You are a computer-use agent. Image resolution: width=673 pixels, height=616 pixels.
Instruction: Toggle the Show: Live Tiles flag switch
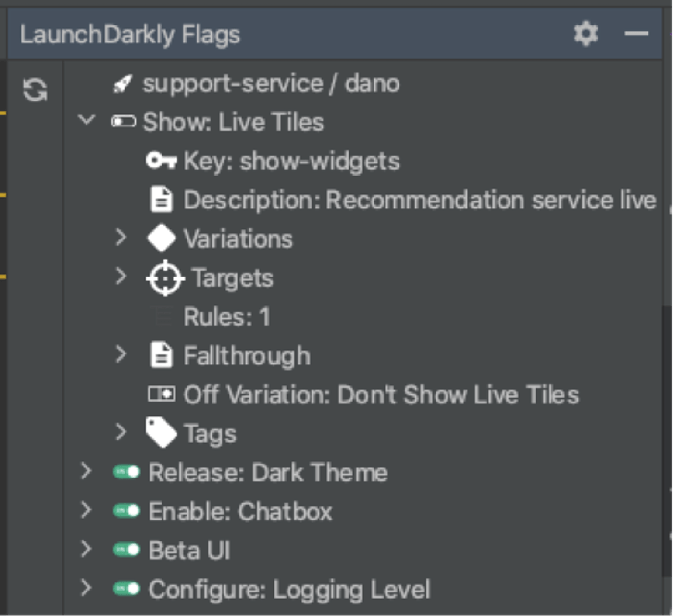(x=125, y=121)
